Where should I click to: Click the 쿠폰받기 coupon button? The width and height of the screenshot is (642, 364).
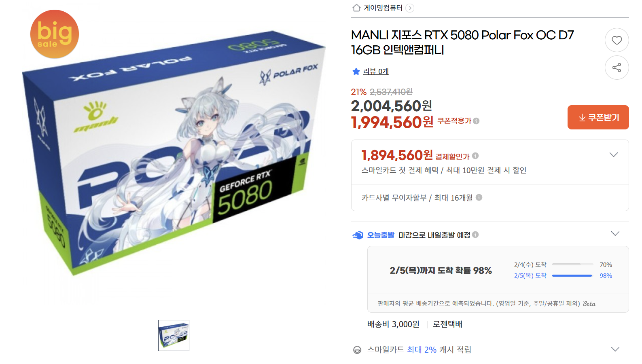pos(598,117)
